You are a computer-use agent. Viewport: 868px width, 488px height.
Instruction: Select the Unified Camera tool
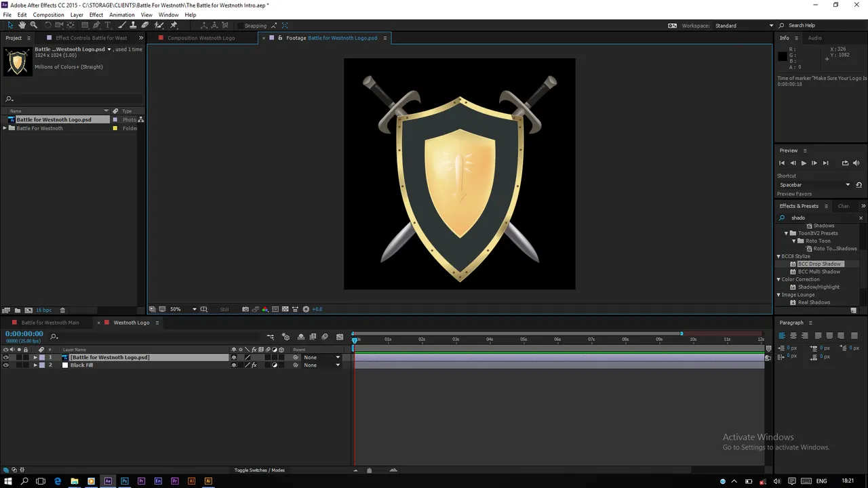click(59, 25)
